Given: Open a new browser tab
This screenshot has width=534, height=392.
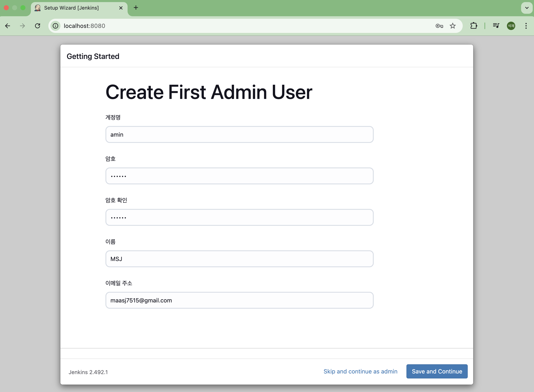Looking at the screenshot, I should 136,8.
